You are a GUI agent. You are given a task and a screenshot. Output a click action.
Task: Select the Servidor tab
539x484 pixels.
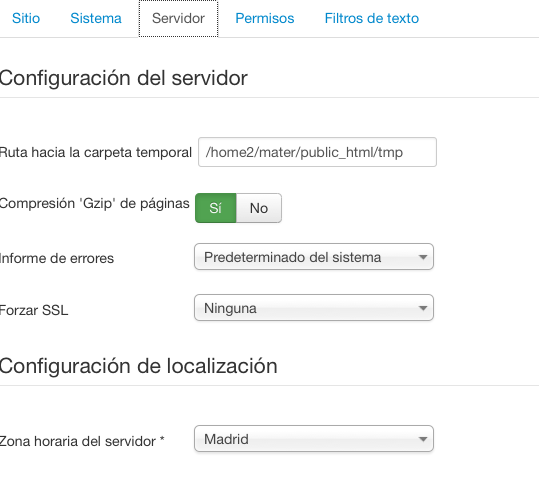pos(178,19)
